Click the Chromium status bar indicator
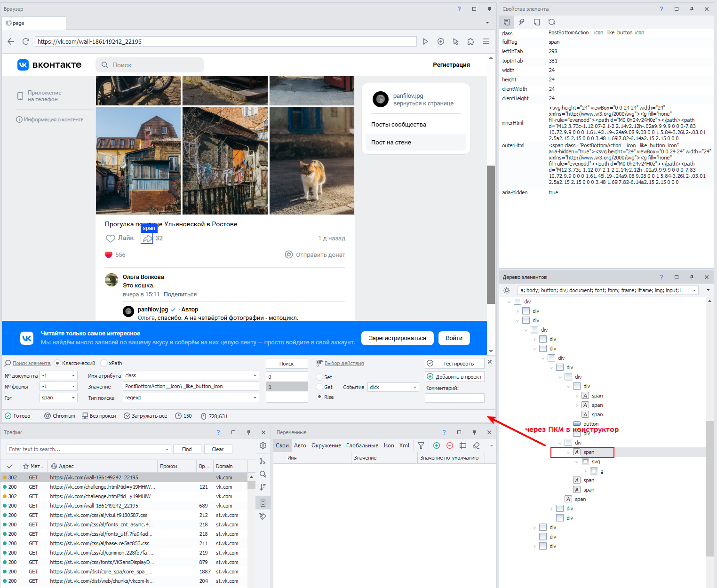The height and width of the screenshot is (588, 717). (60, 416)
